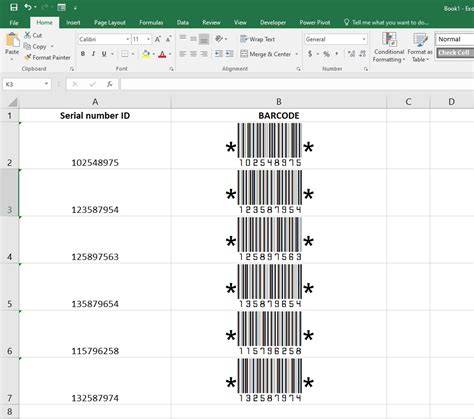Click Merge & Center button
Image resolution: width=474 pixels, height=419 pixels.
266,54
